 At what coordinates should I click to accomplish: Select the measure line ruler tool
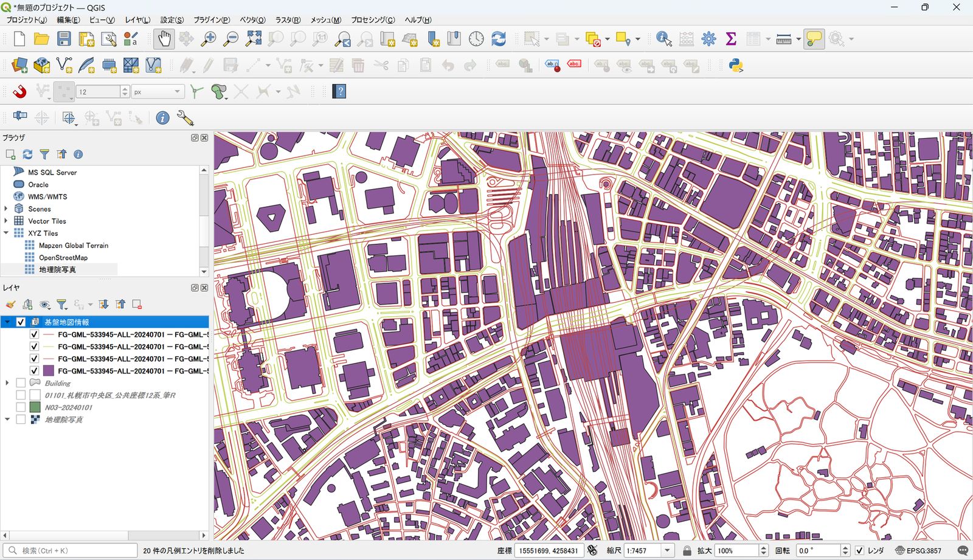click(x=784, y=39)
